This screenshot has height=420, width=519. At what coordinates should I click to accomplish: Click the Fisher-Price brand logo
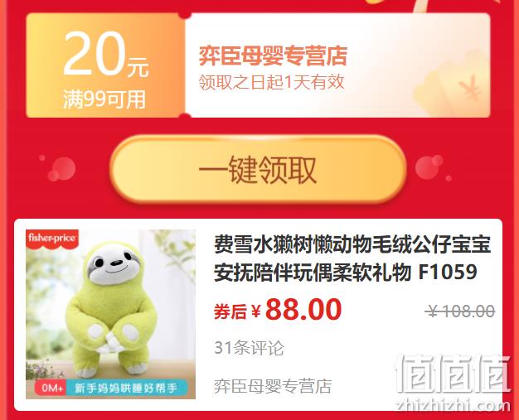click(52, 238)
